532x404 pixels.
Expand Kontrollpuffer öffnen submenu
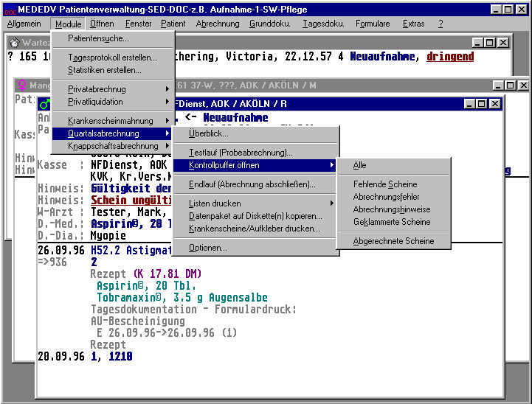(256, 165)
